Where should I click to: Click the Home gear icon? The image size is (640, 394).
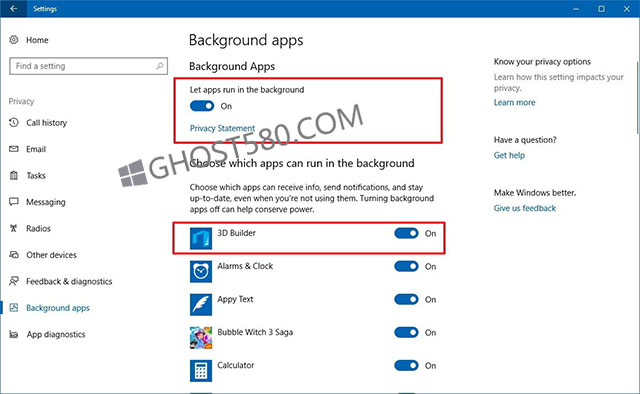click(14, 40)
